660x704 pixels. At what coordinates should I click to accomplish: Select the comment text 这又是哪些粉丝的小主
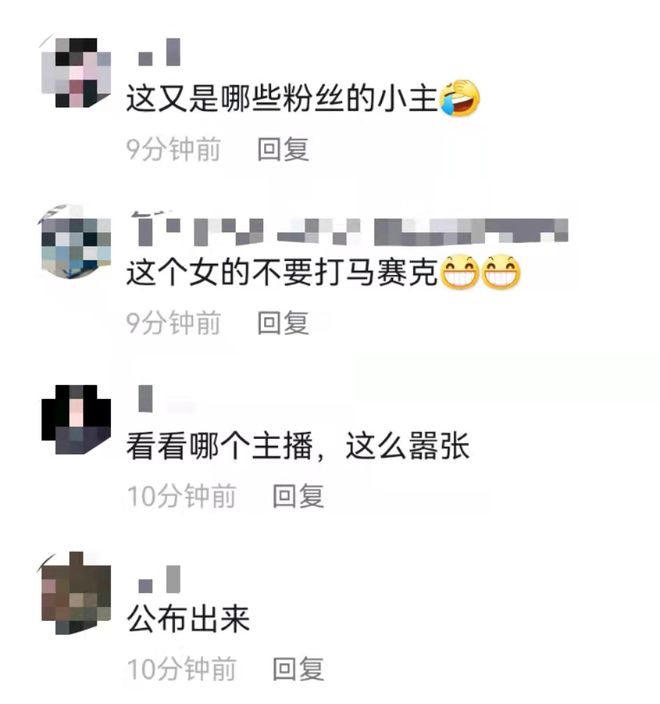tap(282, 98)
